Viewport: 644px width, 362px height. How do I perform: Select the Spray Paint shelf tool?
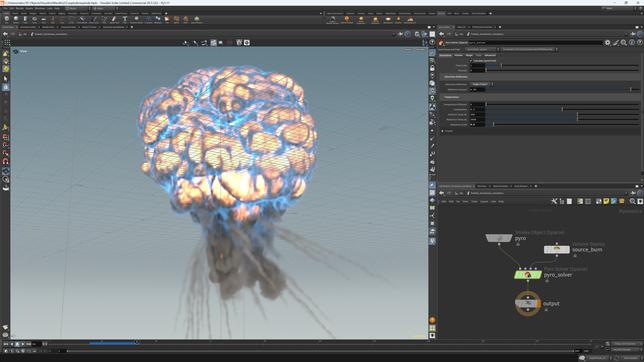click(x=115, y=20)
